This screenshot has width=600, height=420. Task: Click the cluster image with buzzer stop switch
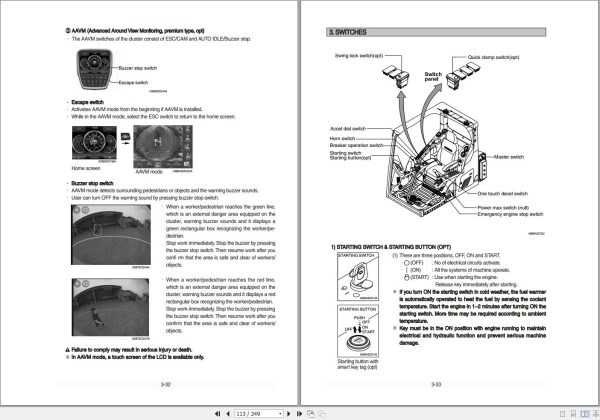(94, 69)
